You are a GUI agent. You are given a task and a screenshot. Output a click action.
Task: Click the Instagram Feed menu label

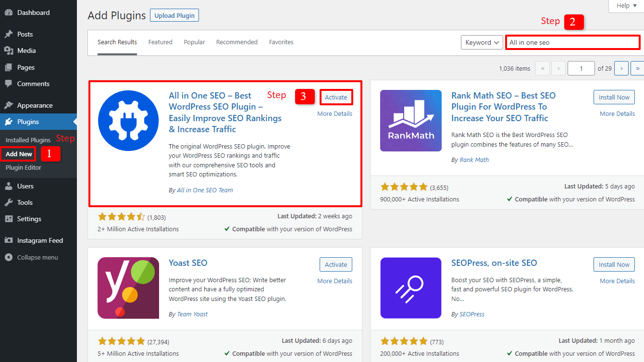[40, 240]
